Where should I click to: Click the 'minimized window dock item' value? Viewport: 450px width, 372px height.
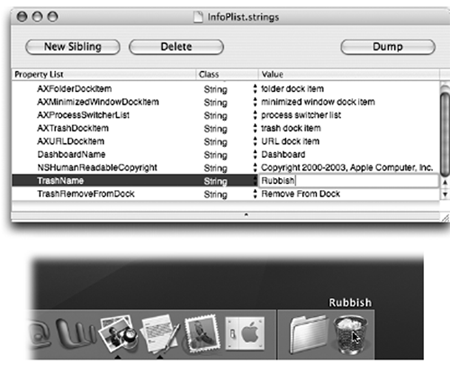pos(318,102)
